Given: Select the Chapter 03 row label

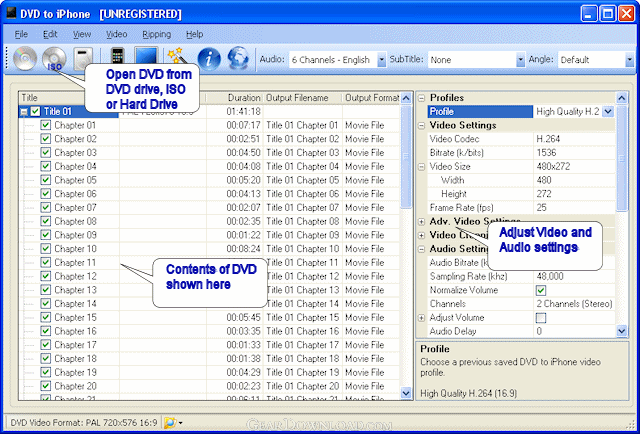Looking at the screenshot, I should [x=76, y=153].
